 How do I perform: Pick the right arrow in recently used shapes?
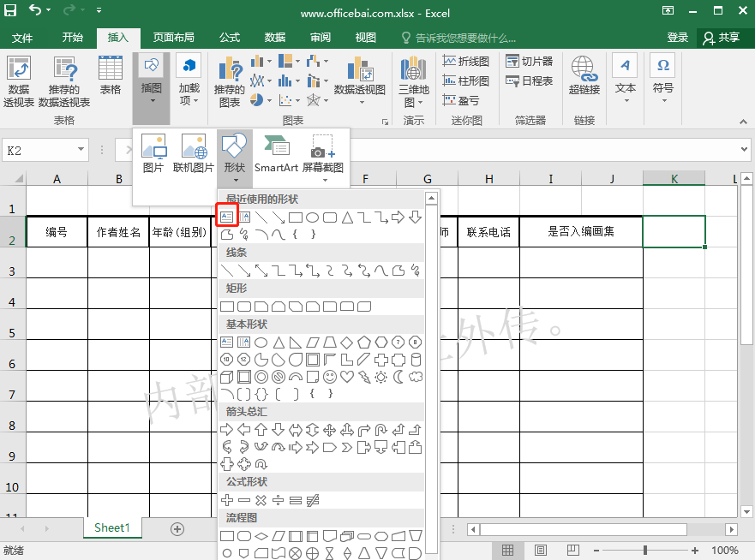tap(398, 217)
